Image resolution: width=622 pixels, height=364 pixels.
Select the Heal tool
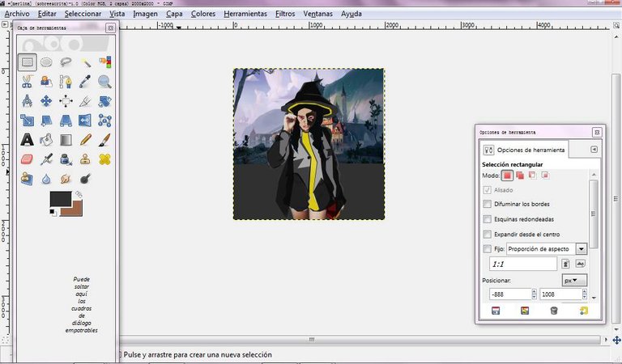pyautogui.click(x=104, y=159)
